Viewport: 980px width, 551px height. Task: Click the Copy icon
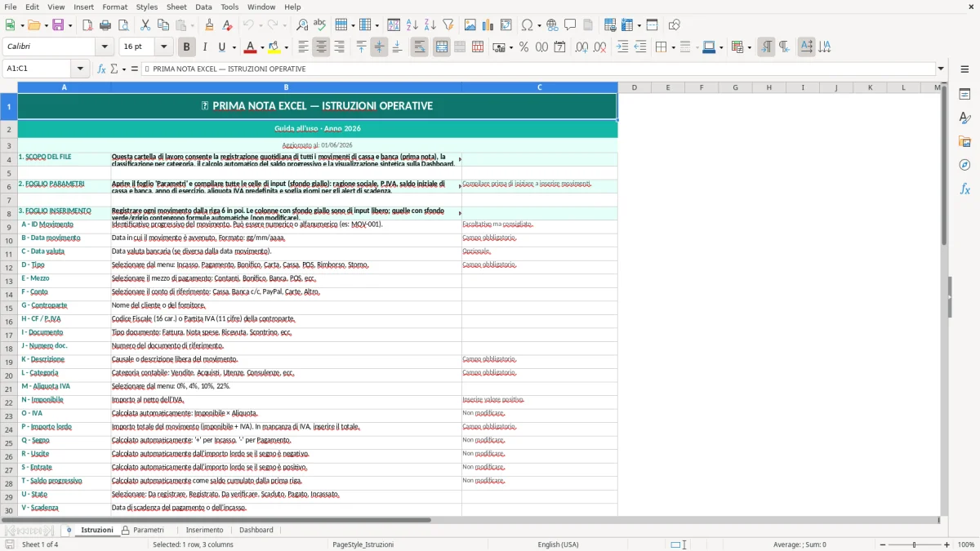(163, 25)
